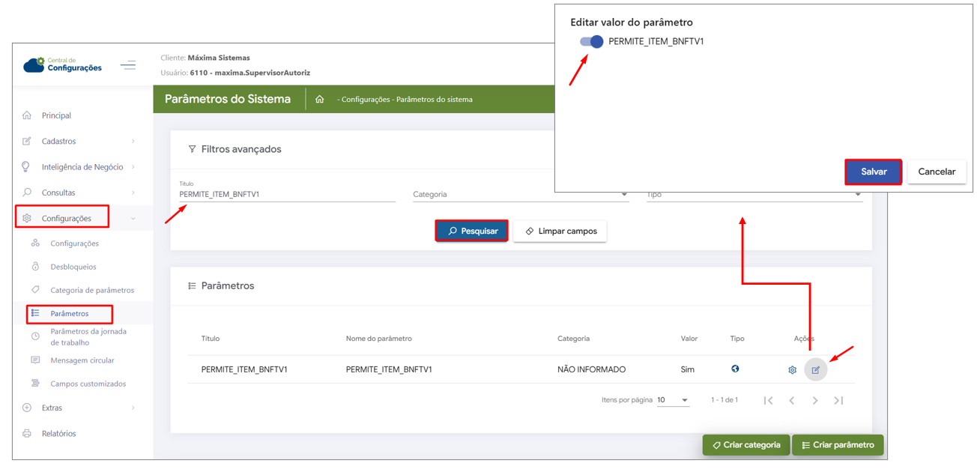This screenshot has width=980, height=469.
Task: Click Cancelar in the edit dialog
Action: pyautogui.click(x=937, y=172)
